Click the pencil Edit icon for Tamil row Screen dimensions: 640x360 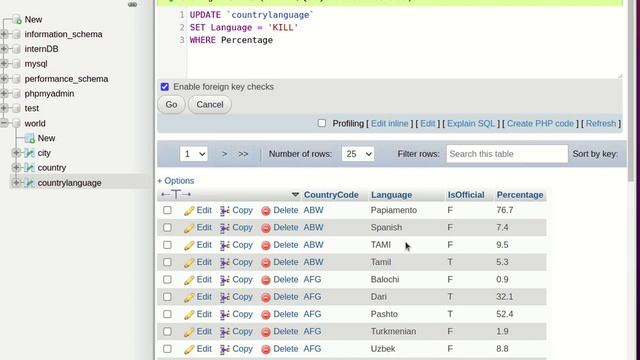pos(189,262)
